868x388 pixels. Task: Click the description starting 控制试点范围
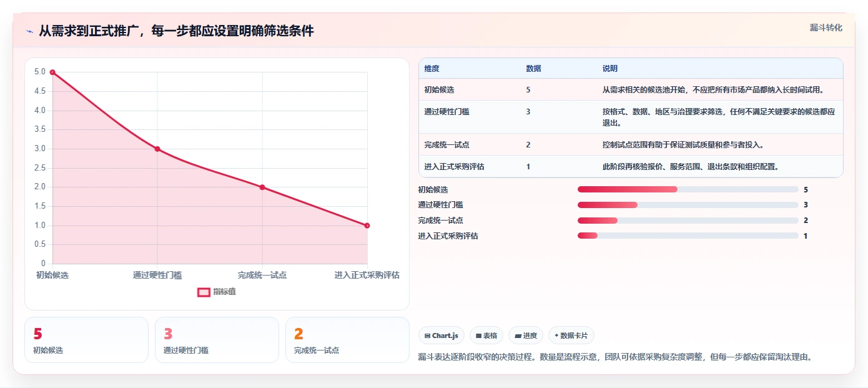683,145
